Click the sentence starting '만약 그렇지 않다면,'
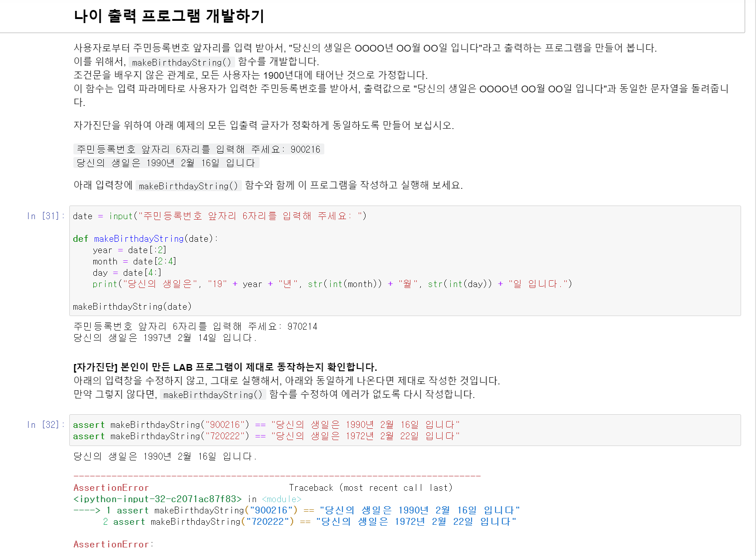Screen dimensions: 756x556 (x=274, y=394)
